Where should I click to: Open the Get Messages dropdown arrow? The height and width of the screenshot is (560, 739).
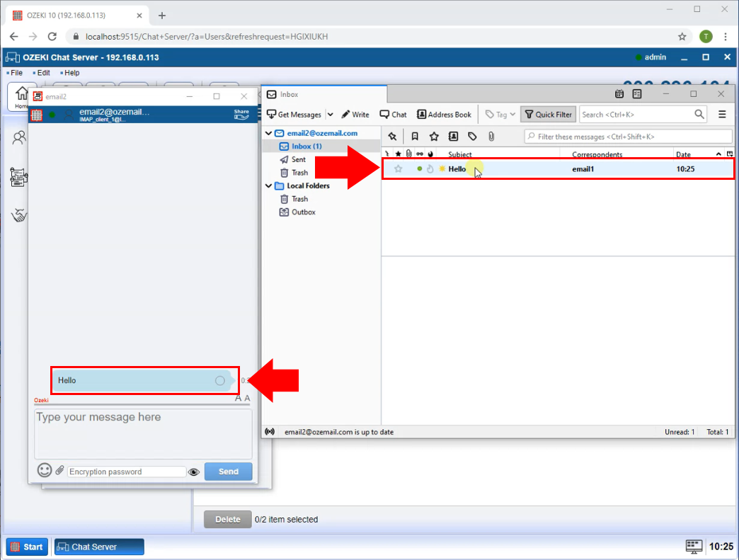tap(330, 114)
